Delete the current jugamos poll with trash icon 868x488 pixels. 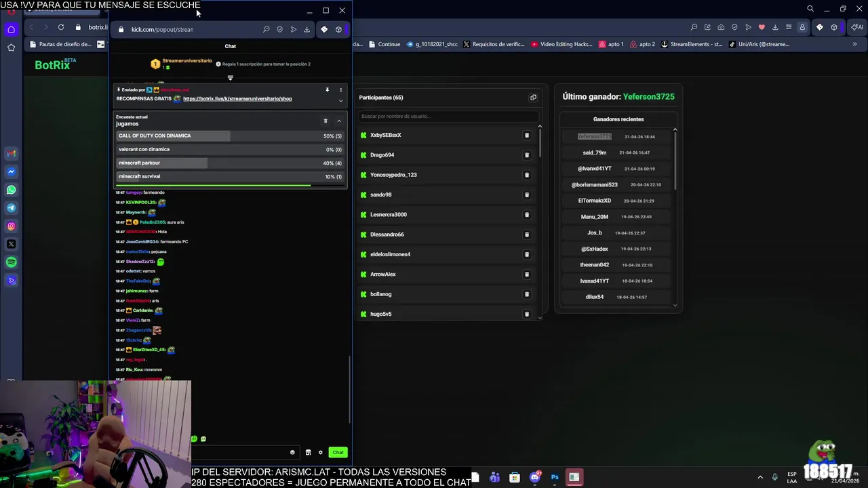point(325,121)
